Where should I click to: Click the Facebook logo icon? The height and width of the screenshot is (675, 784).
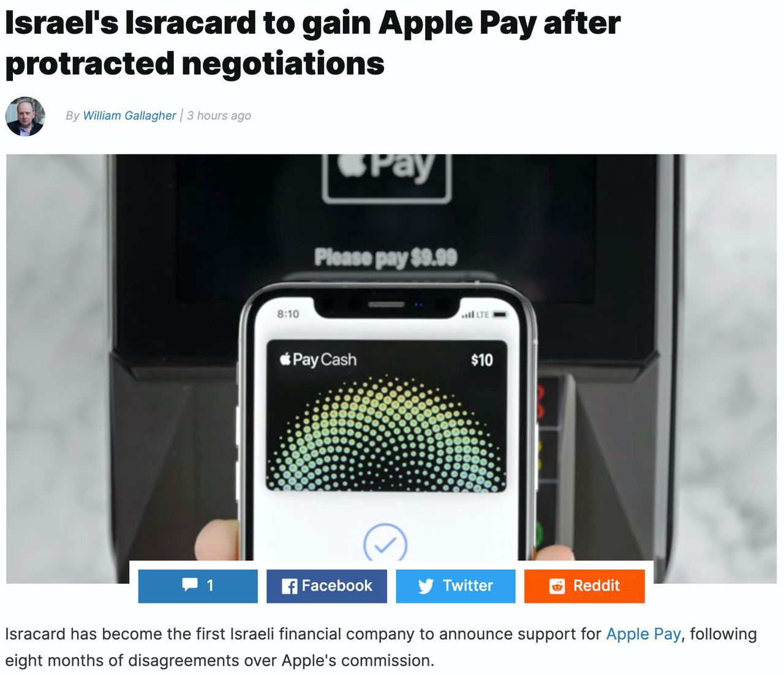pos(289,586)
